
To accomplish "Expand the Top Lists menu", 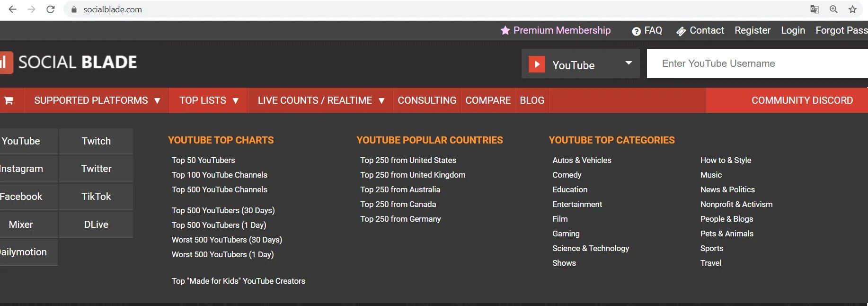I will click(x=208, y=100).
